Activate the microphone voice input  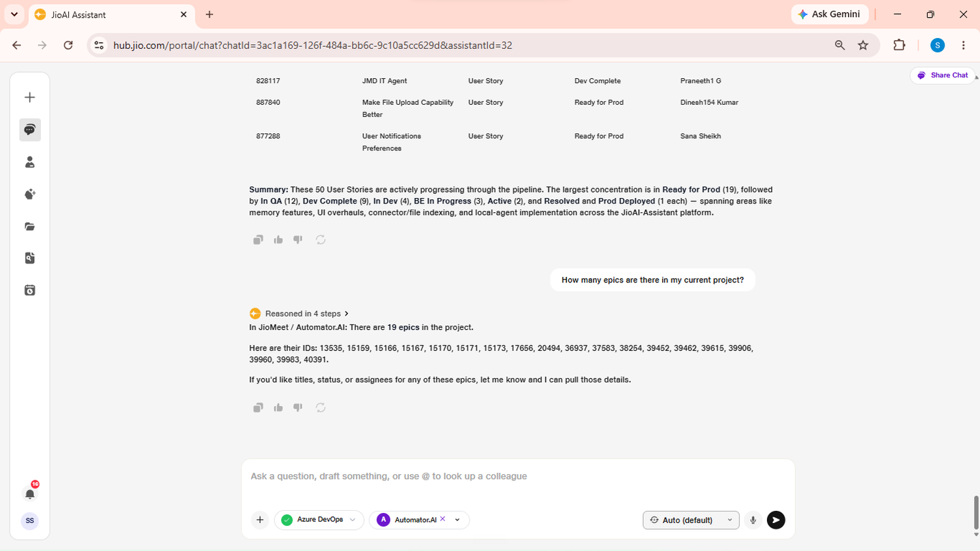point(753,520)
